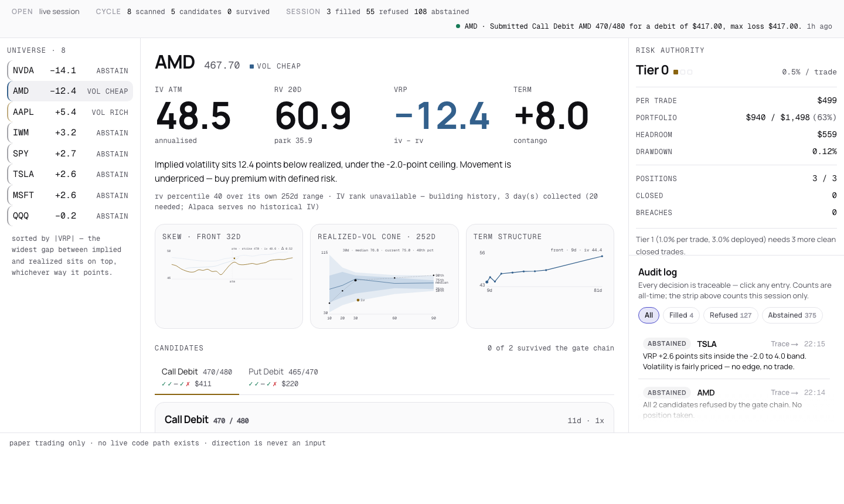
Task: Click the Tier 0 progress dots
Action: [x=683, y=72]
